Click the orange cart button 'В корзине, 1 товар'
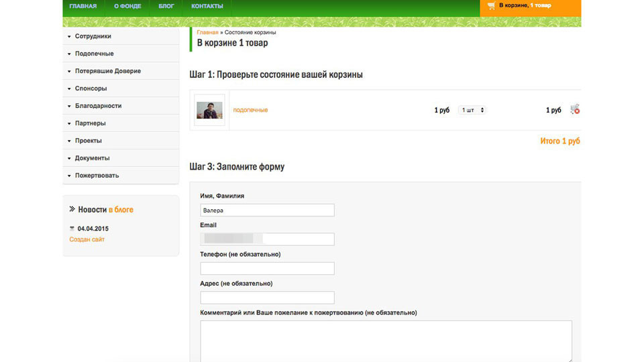 pyautogui.click(x=530, y=8)
